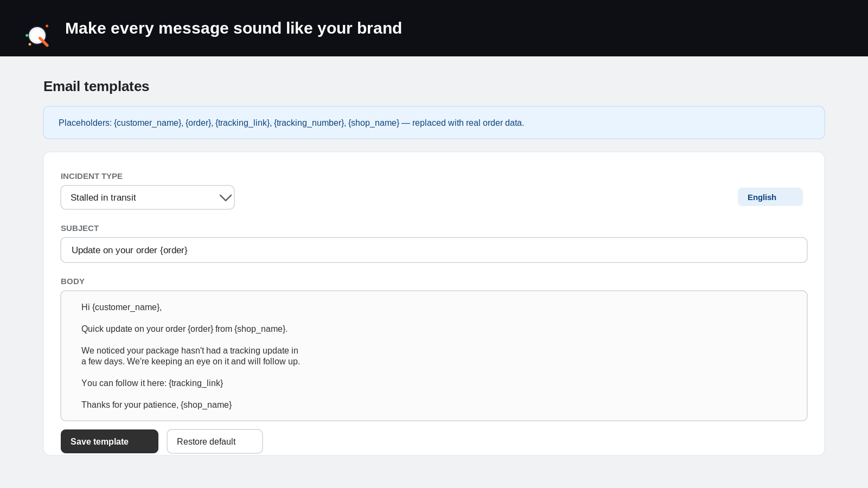Click the "a few days. We're keeping an eye" line
Image resolution: width=868 pixels, height=488 pixels.
click(190, 361)
